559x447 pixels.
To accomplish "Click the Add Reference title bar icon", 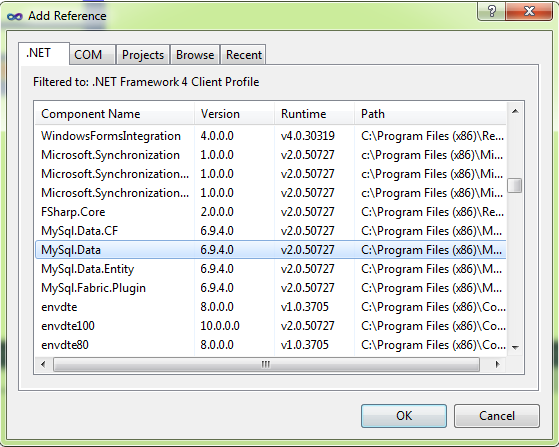I will [x=15, y=16].
